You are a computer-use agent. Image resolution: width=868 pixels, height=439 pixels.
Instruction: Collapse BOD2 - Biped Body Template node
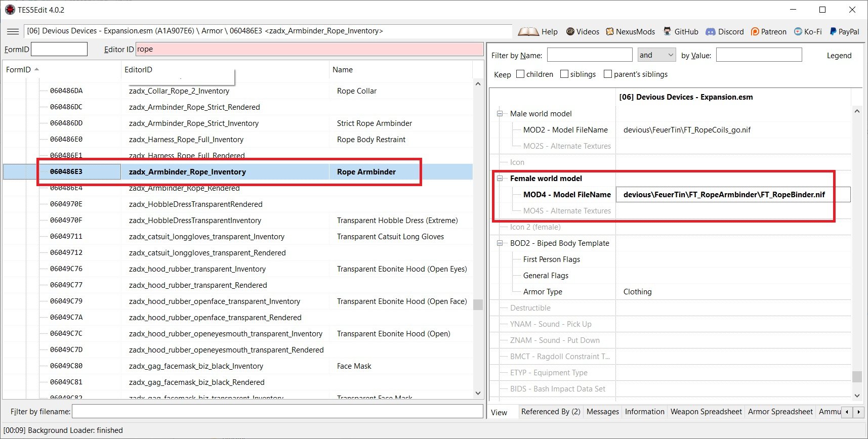click(500, 243)
